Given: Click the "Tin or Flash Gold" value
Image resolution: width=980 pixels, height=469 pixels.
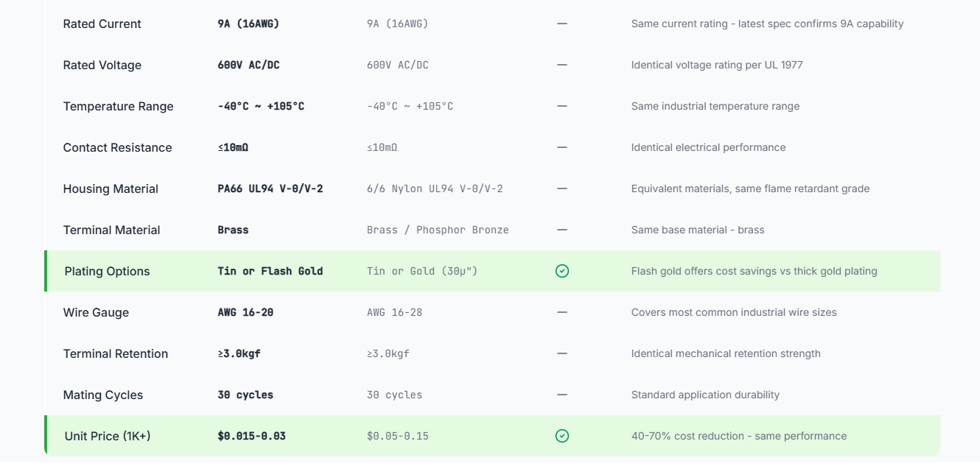Looking at the screenshot, I should [x=270, y=271].
